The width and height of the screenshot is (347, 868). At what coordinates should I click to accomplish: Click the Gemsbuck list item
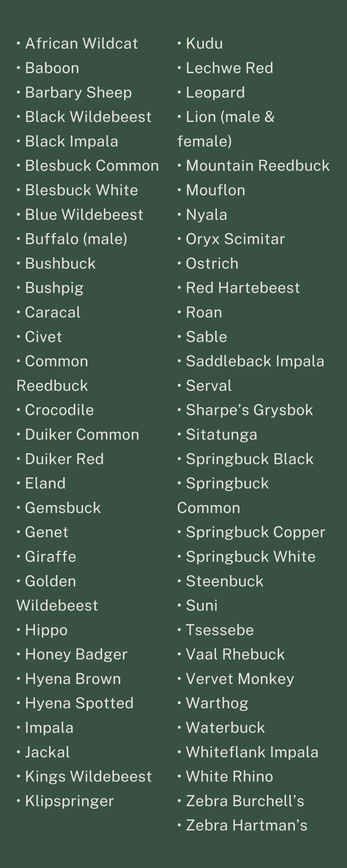[63, 508]
